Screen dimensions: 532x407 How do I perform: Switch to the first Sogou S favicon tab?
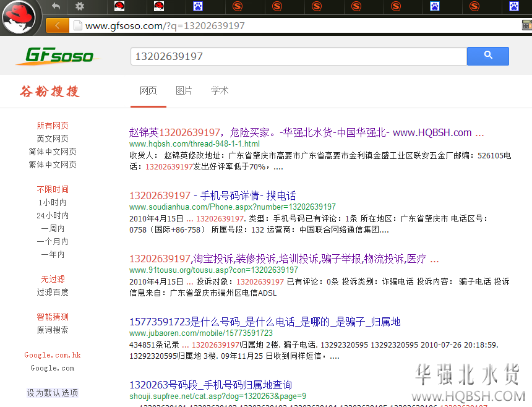click(238, 6)
